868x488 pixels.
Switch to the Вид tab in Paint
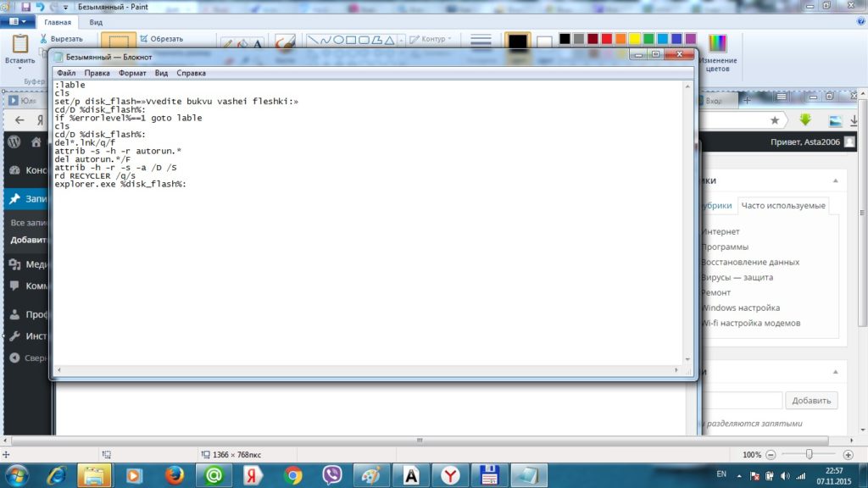point(97,22)
